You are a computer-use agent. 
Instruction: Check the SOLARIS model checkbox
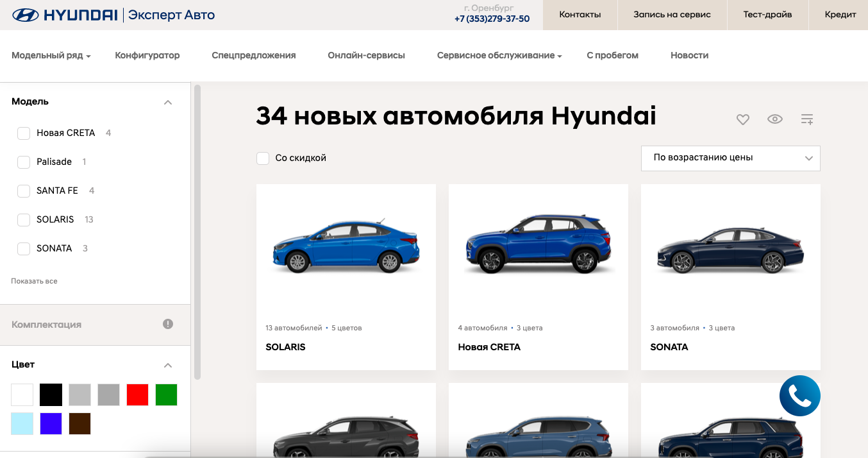click(24, 219)
